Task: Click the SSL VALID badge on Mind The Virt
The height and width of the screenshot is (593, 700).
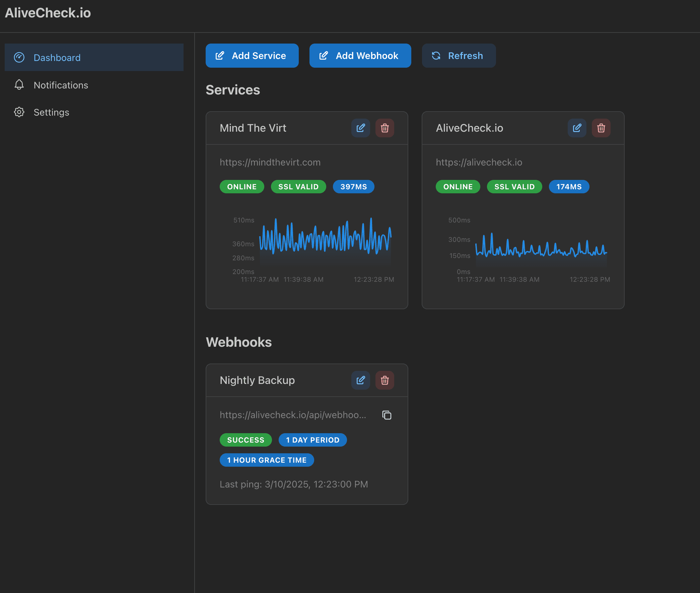Action: coord(298,187)
